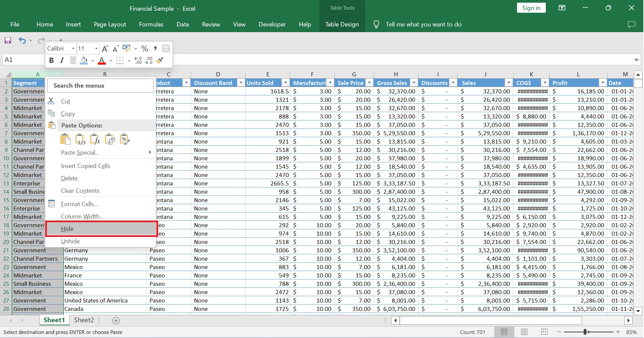Choose Paste Formulas option icon
Screen dimensions: 644x338
pos(95,139)
